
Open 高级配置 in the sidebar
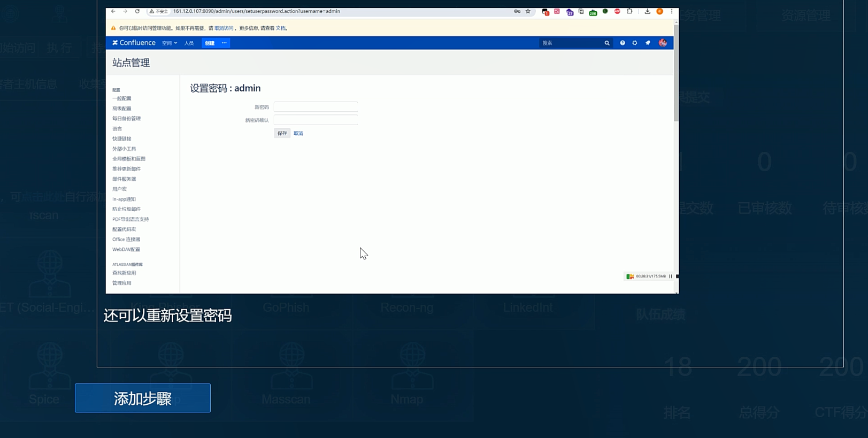(x=122, y=109)
